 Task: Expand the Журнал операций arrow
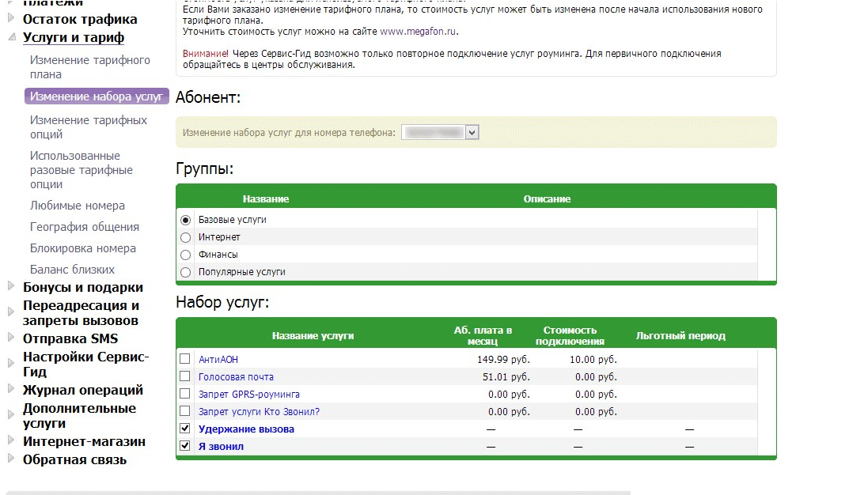click(x=11, y=388)
